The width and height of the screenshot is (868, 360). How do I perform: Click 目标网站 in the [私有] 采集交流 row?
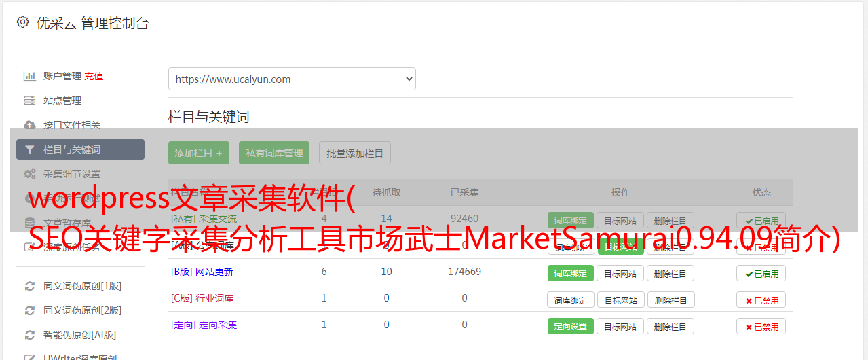pyautogui.click(x=620, y=221)
